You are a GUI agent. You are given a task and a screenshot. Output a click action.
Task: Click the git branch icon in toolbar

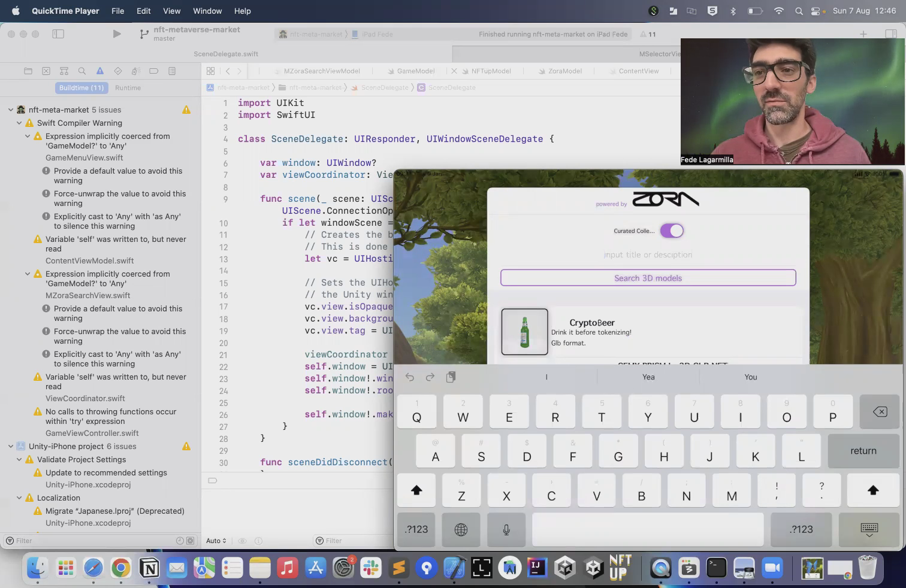coord(144,34)
